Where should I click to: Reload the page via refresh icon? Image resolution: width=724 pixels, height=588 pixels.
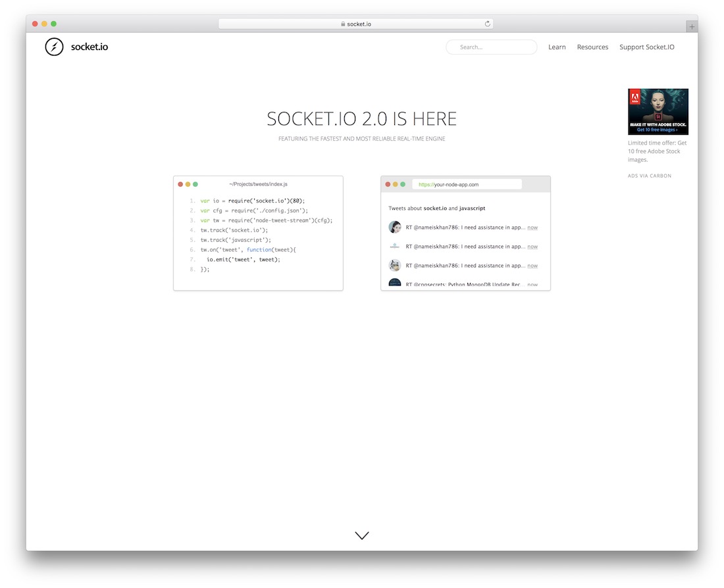(487, 24)
